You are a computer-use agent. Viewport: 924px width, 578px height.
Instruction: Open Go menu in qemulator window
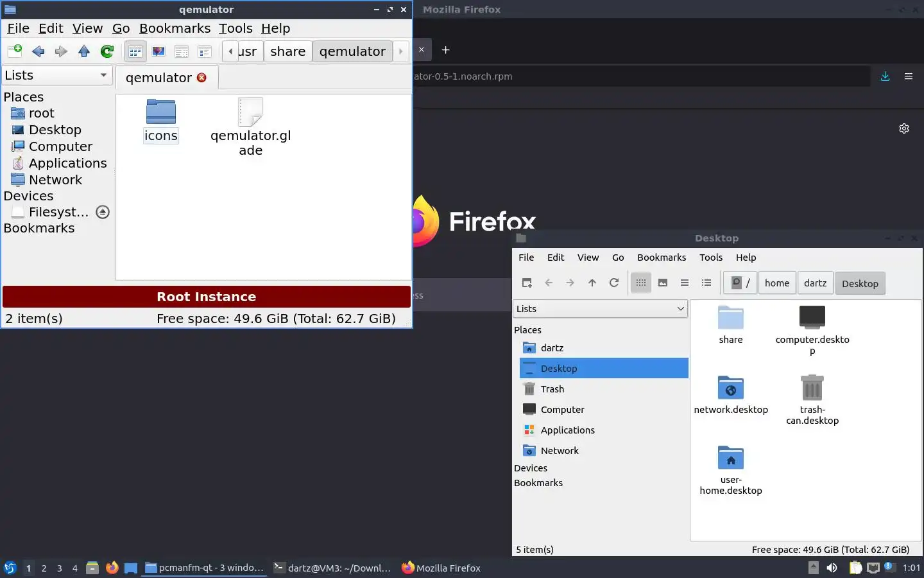(x=121, y=28)
